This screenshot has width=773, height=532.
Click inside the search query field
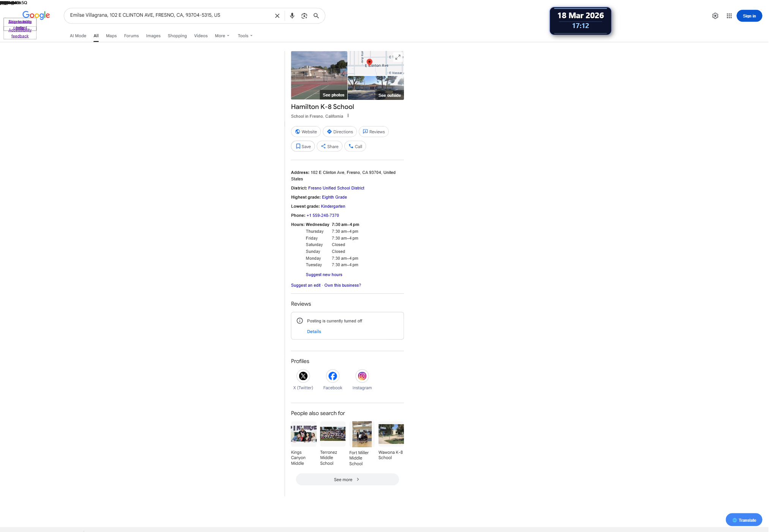[x=167, y=16]
